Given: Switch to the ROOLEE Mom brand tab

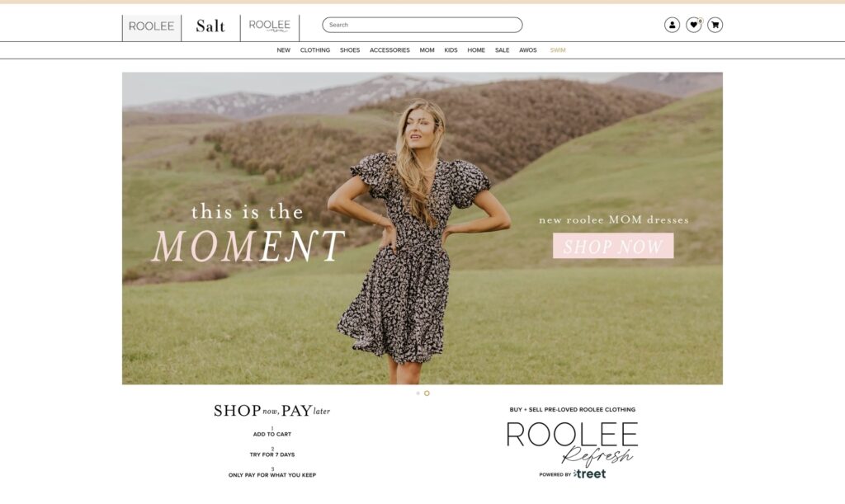Looking at the screenshot, I should coord(270,27).
